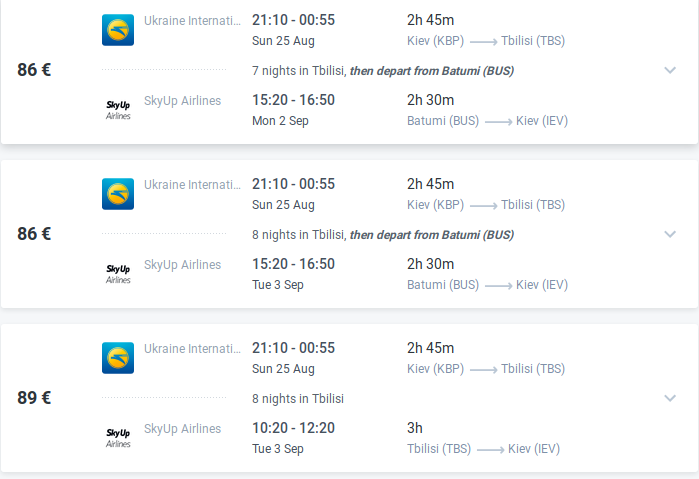Click Batumi (BUS) to Kiev route, Tue 3 Sep

[487, 285]
